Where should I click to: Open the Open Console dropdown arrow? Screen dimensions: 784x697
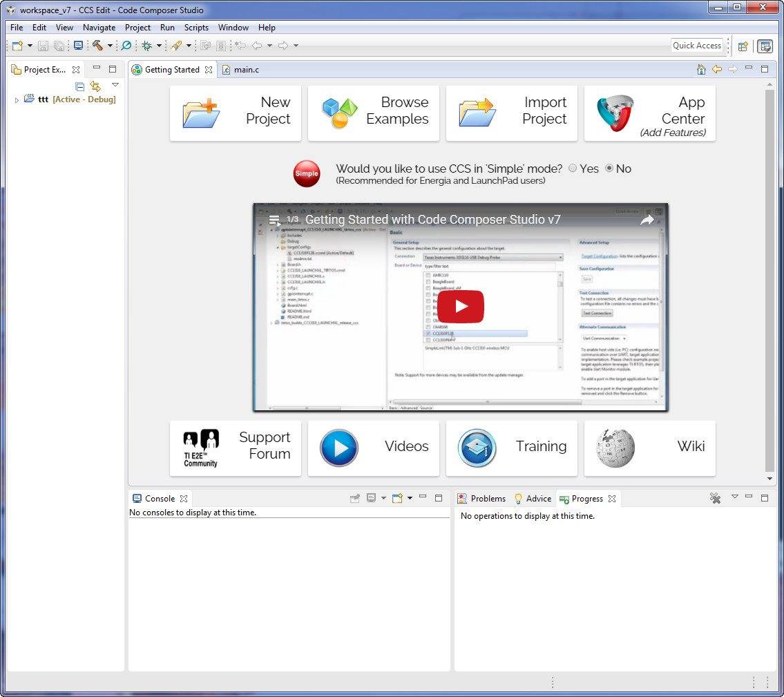[410, 498]
